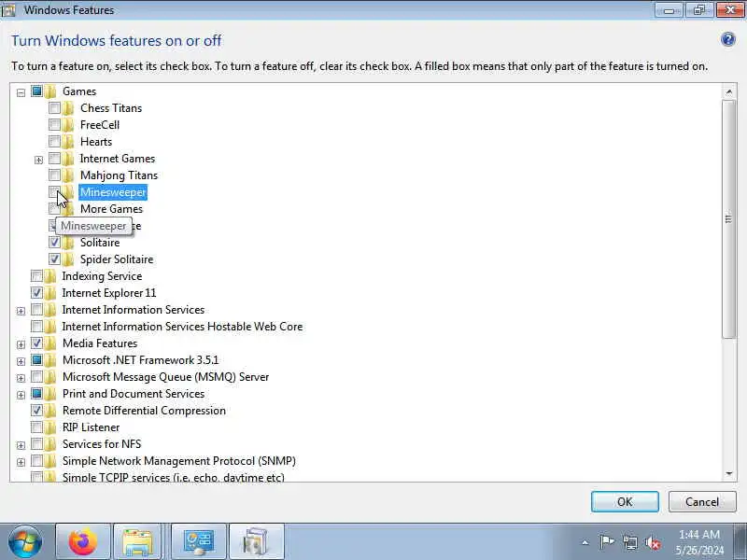Viewport: 747px width, 560px height.
Task: Uncheck the Solitaire checkbox
Action: [x=54, y=242]
